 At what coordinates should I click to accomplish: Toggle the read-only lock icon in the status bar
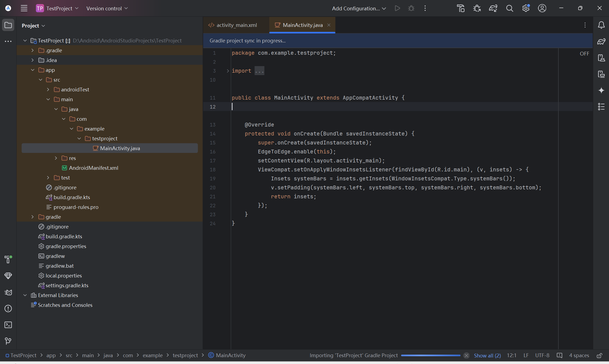(x=599, y=356)
